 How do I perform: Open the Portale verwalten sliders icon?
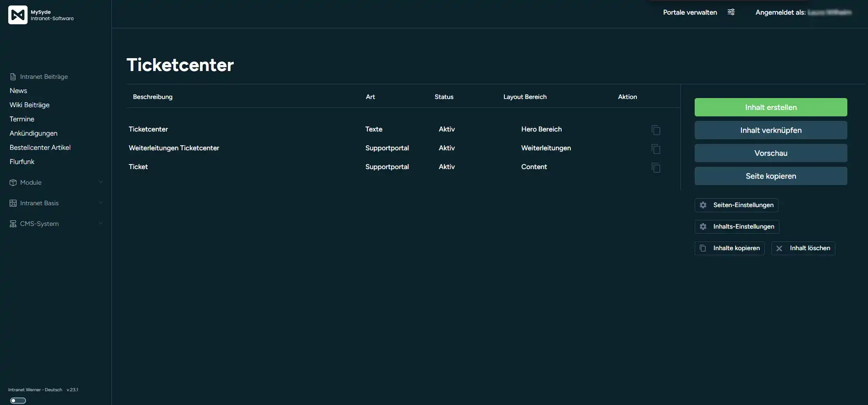click(731, 12)
